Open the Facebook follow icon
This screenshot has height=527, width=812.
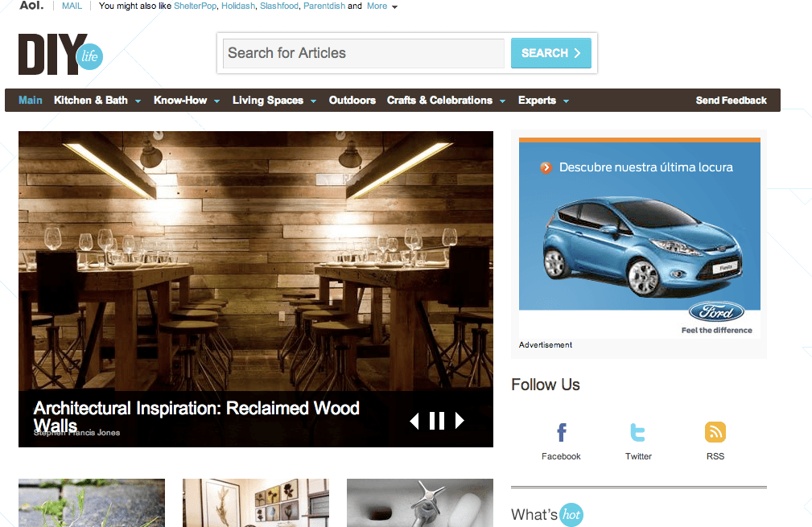tap(561, 433)
